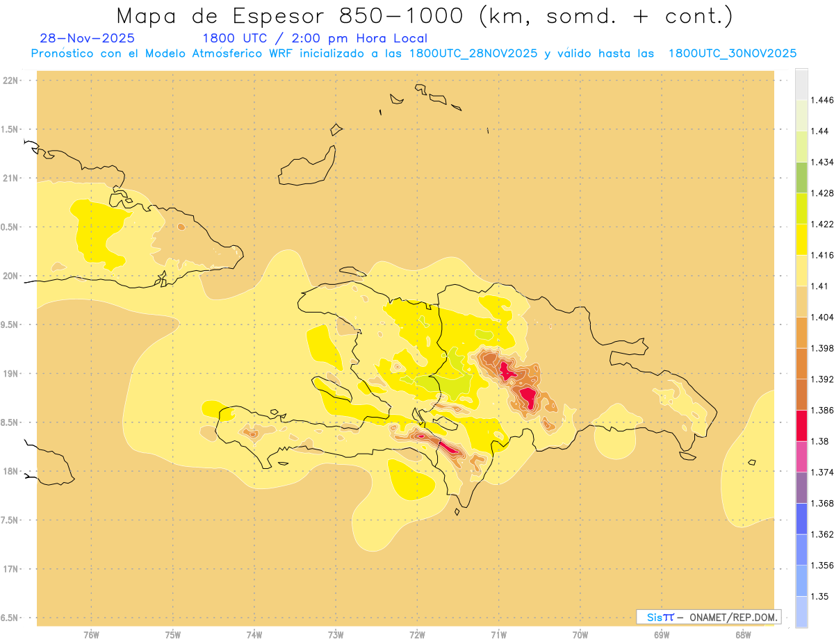Click the legend value 1.386

coord(823,410)
